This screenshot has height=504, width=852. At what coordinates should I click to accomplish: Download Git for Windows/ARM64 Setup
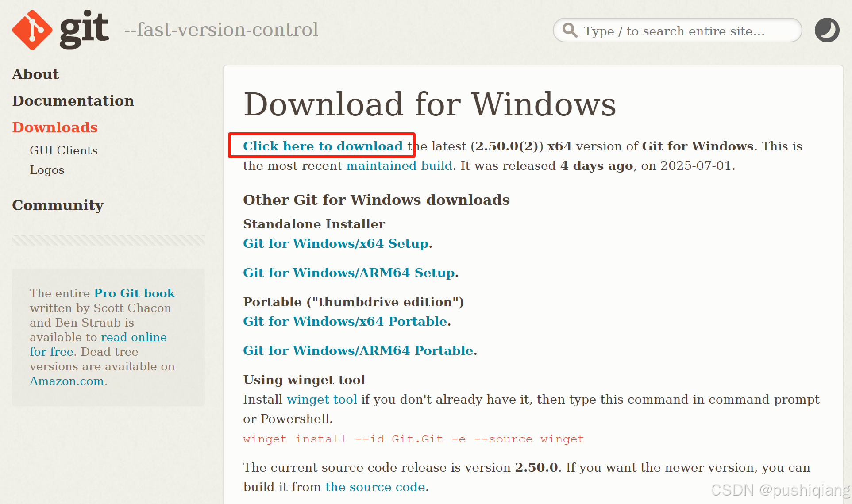click(x=349, y=273)
